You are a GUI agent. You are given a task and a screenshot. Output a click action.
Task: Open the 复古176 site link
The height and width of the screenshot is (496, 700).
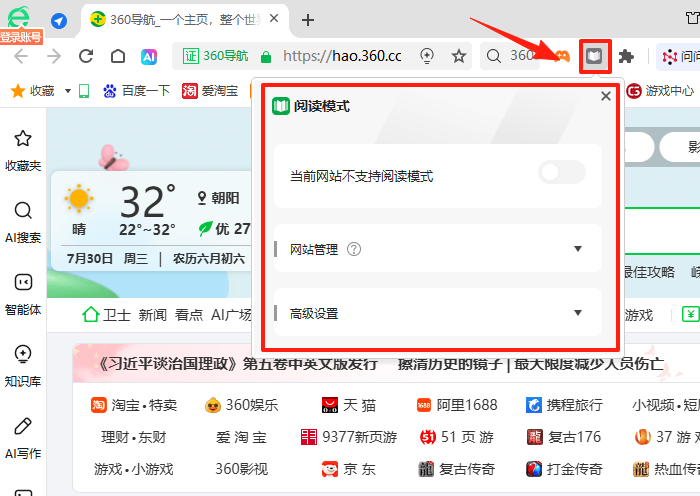(x=564, y=437)
